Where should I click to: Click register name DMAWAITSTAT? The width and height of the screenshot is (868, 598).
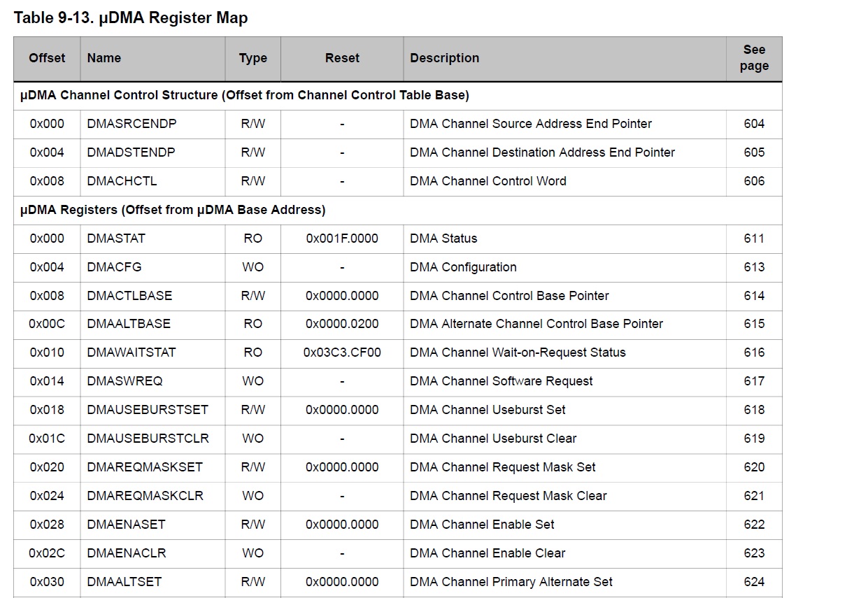point(131,353)
